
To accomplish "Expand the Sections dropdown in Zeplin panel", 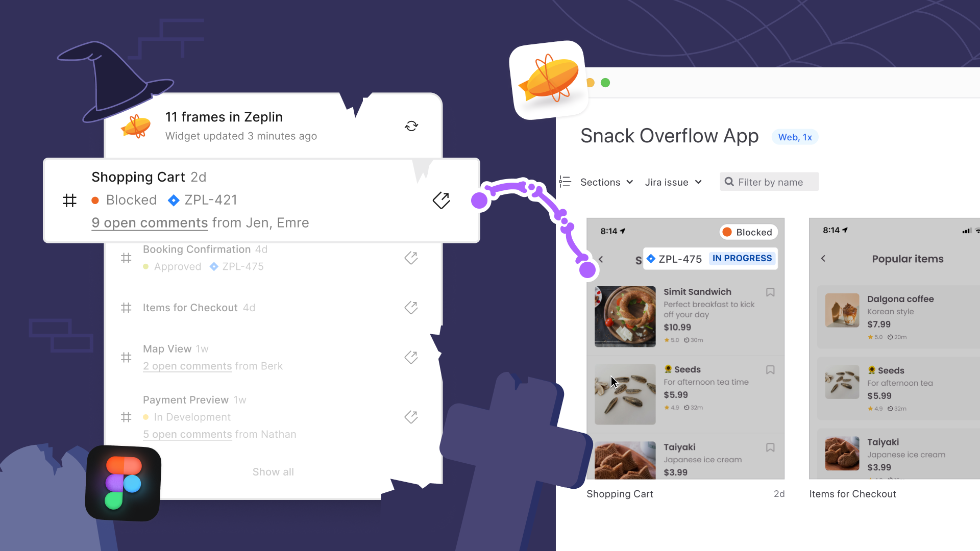I will [x=604, y=182].
